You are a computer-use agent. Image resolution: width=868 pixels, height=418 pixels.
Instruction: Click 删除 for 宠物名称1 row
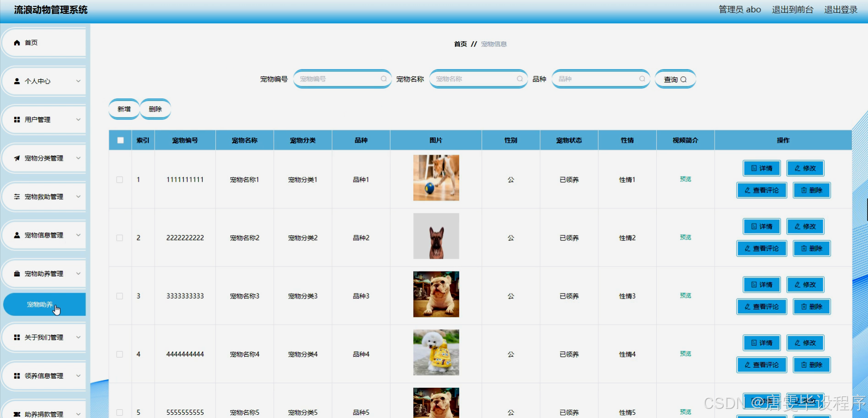(812, 190)
